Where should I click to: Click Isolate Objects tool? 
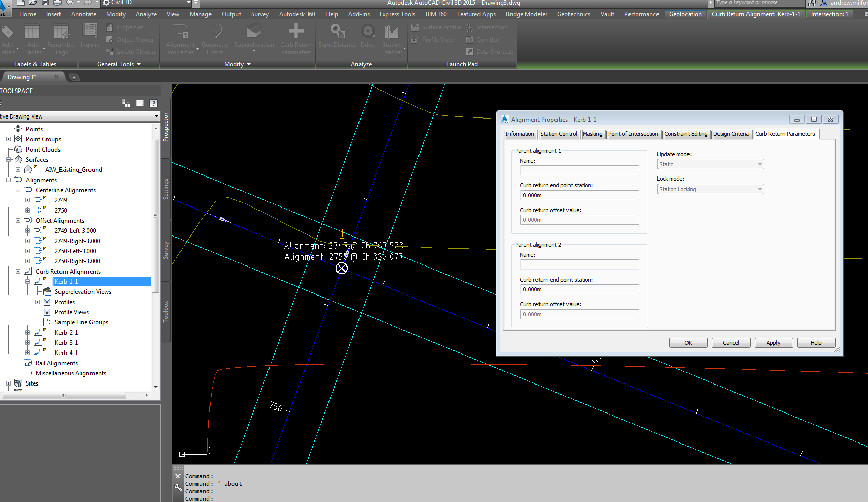(x=131, y=52)
